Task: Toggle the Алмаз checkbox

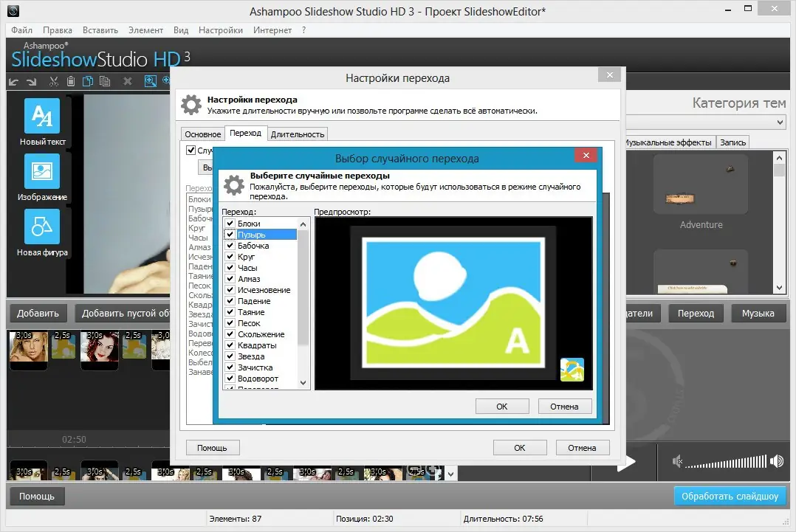Action: [x=230, y=279]
